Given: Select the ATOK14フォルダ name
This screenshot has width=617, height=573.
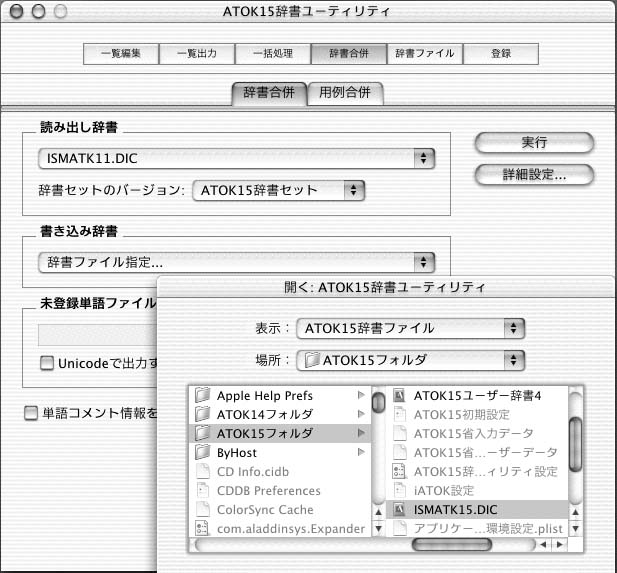Looking at the screenshot, I should pyautogui.click(x=265, y=414).
